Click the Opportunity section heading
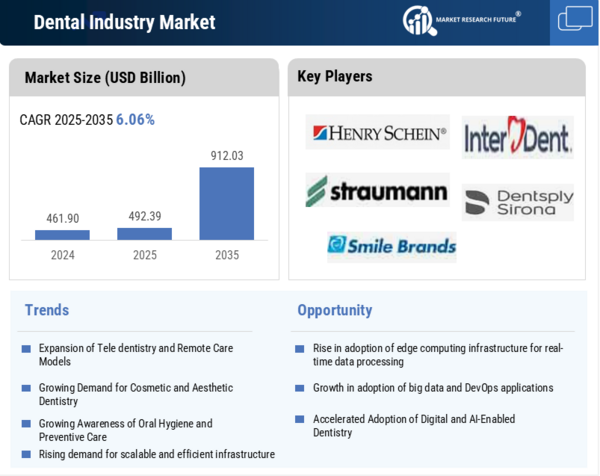This screenshot has width=600, height=476. pos(334,310)
